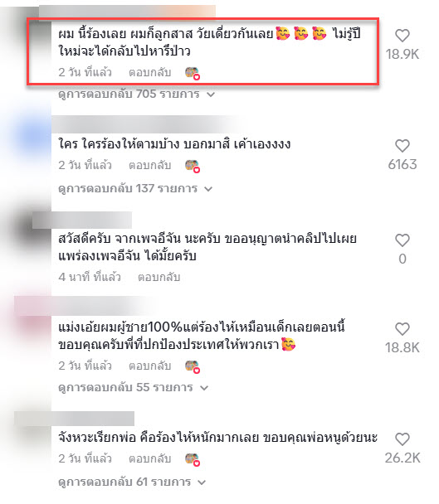
Task: Click creator-liked badge on 26.2K-likes comment
Action: click(193, 459)
